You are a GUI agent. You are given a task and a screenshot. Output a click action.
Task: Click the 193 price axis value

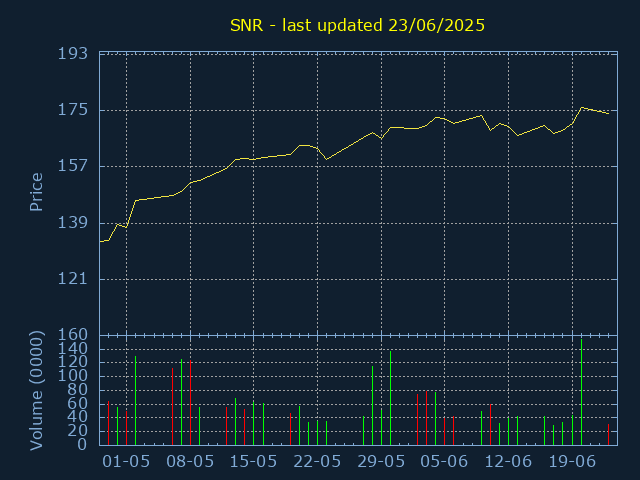click(73, 53)
